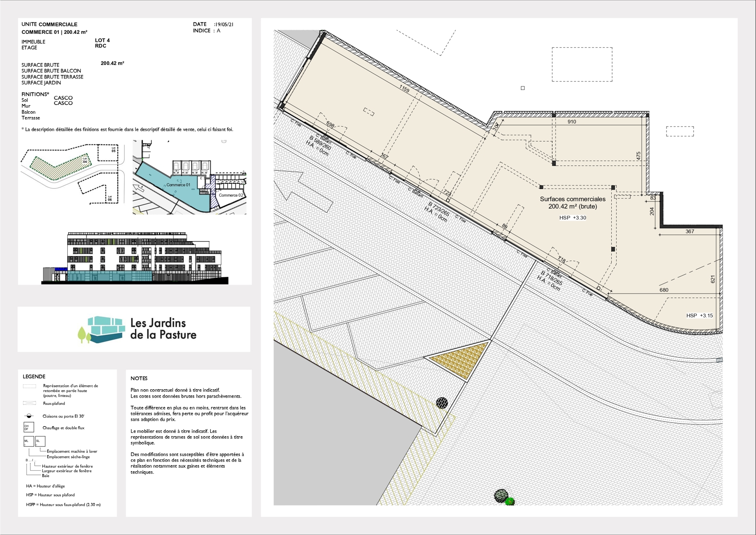Click the ML washing machine symbol box

coord(28,441)
